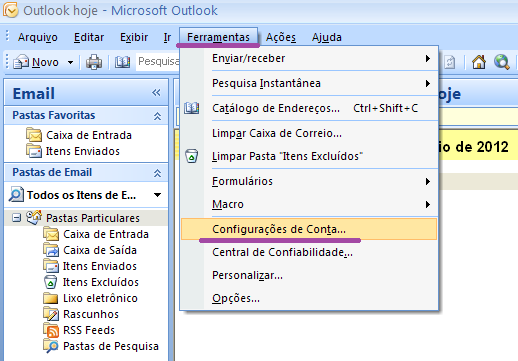Choose Limpar Caixa de Correio
The height and width of the screenshot is (361, 518).
point(309,133)
